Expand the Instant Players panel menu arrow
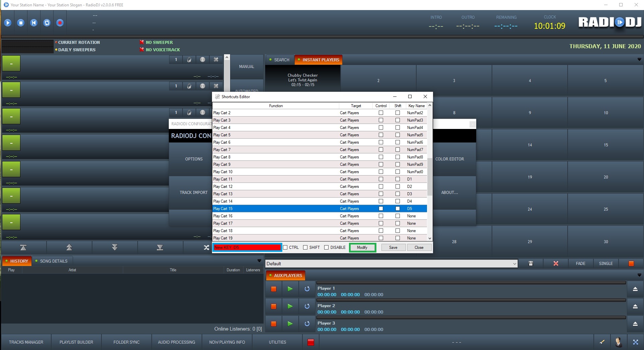 (639, 60)
